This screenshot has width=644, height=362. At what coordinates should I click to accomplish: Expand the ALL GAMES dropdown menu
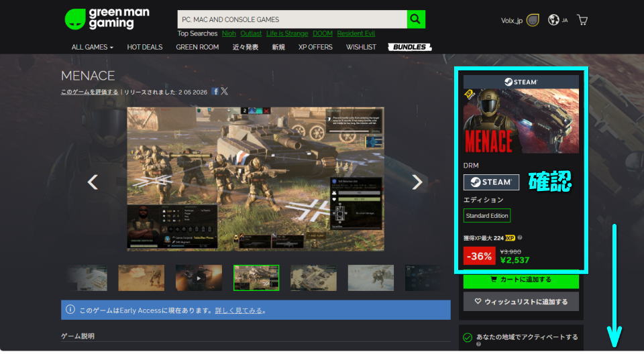(x=93, y=48)
